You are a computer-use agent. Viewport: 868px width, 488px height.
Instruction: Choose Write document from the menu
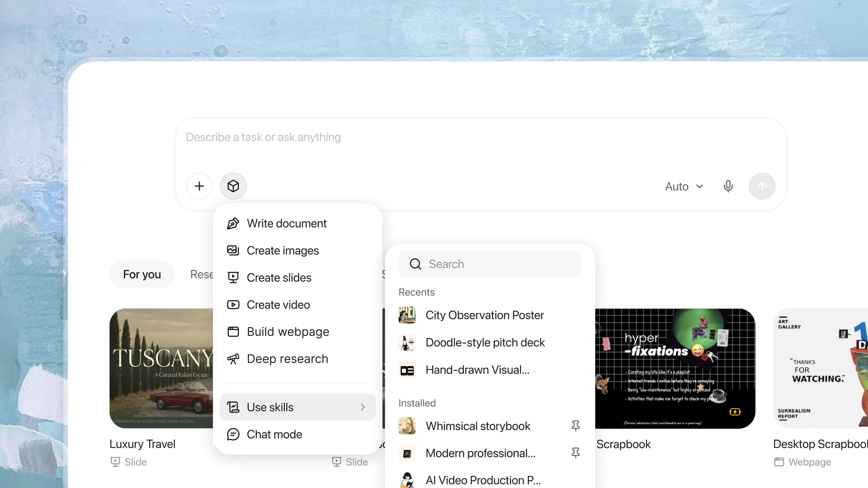tap(297, 223)
